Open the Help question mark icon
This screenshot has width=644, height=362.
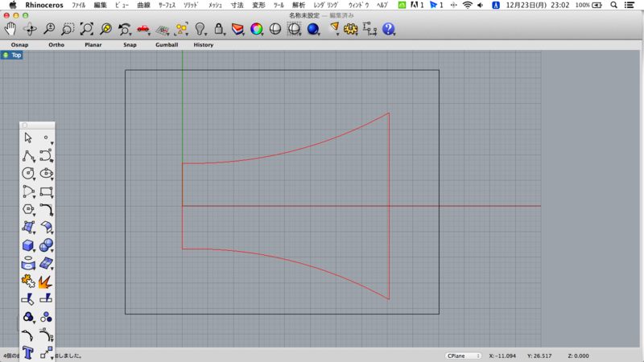pyautogui.click(x=389, y=29)
